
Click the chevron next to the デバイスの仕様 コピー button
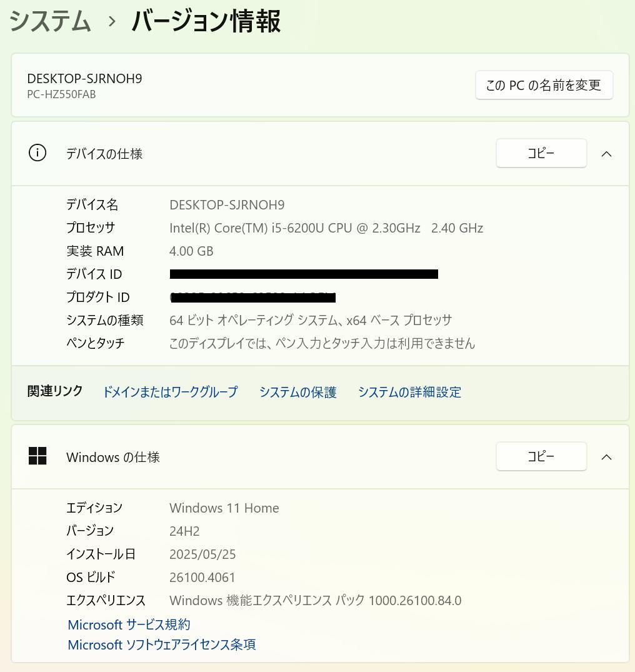point(607,153)
